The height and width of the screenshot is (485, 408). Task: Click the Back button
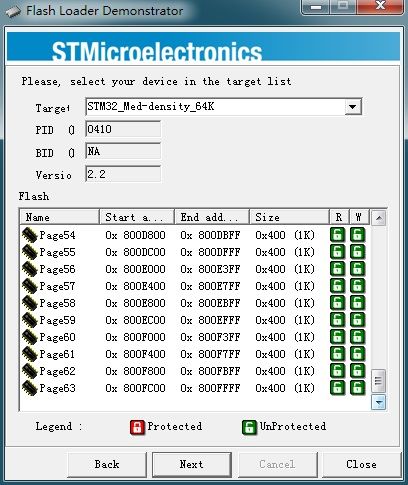[107, 464]
